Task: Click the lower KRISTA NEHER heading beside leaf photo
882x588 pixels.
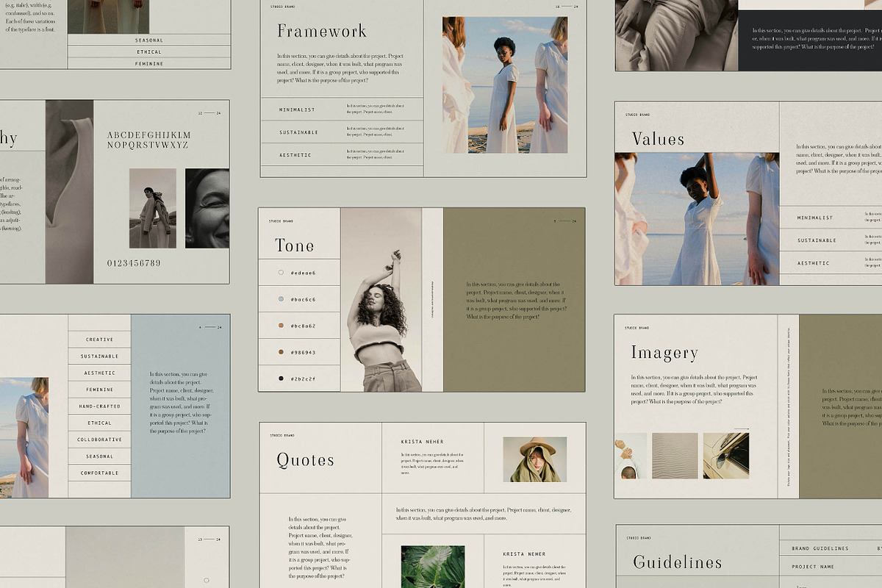Action: click(x=524, y=553)
